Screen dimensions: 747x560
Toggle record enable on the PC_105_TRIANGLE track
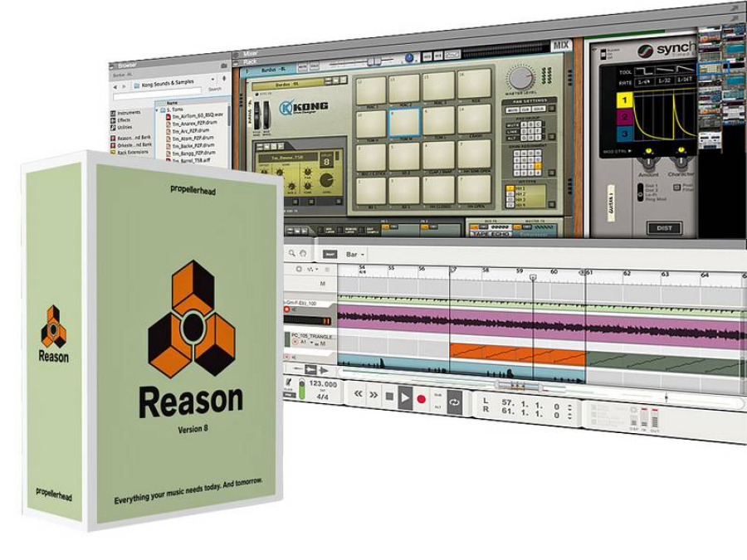pyautogui.click(x=295, y=342)
